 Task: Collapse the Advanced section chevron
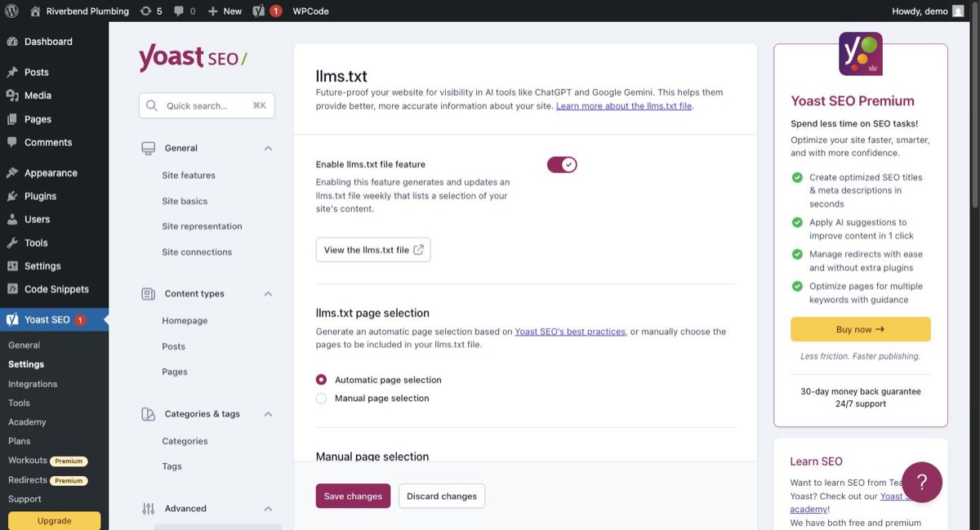(268, 509)
